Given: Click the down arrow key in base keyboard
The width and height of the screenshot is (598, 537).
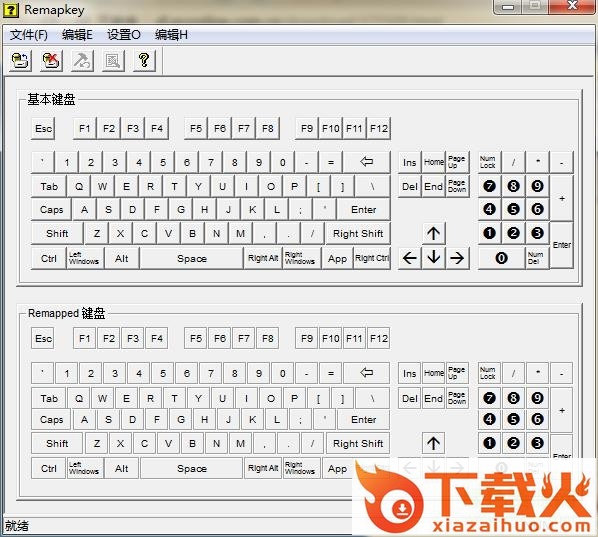Looking at the screenshot, I should 434,258.
